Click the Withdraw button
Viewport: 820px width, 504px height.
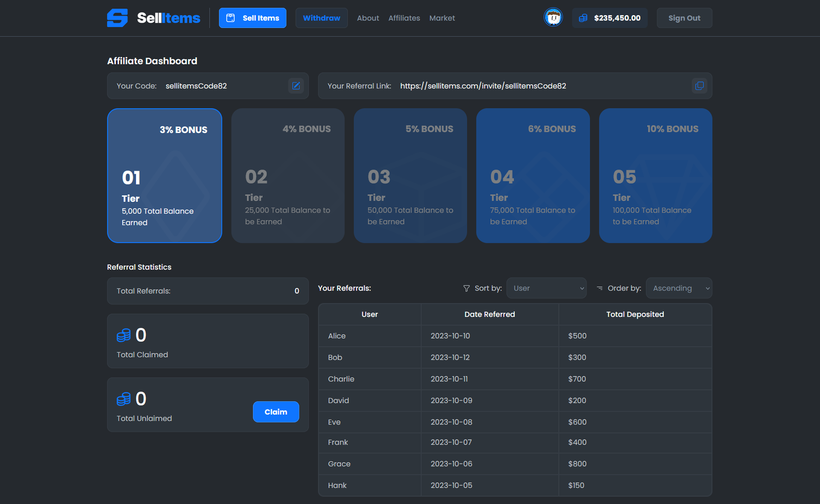pos(321,18)
